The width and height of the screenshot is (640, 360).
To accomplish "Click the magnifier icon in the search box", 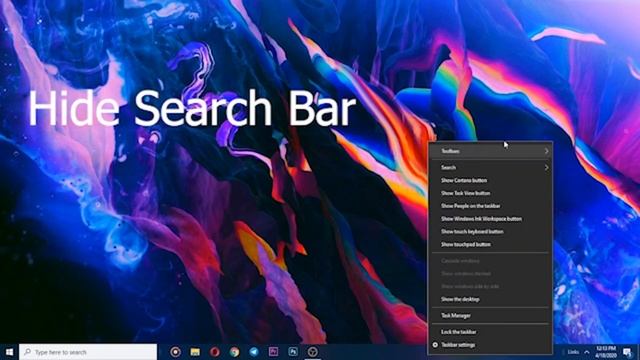I will (28, 352).
